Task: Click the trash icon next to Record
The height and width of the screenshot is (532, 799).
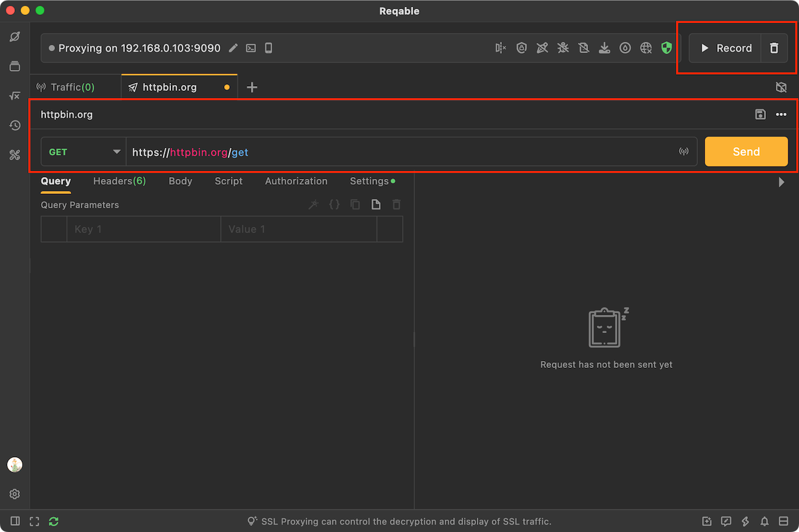Action: [774, 48]
